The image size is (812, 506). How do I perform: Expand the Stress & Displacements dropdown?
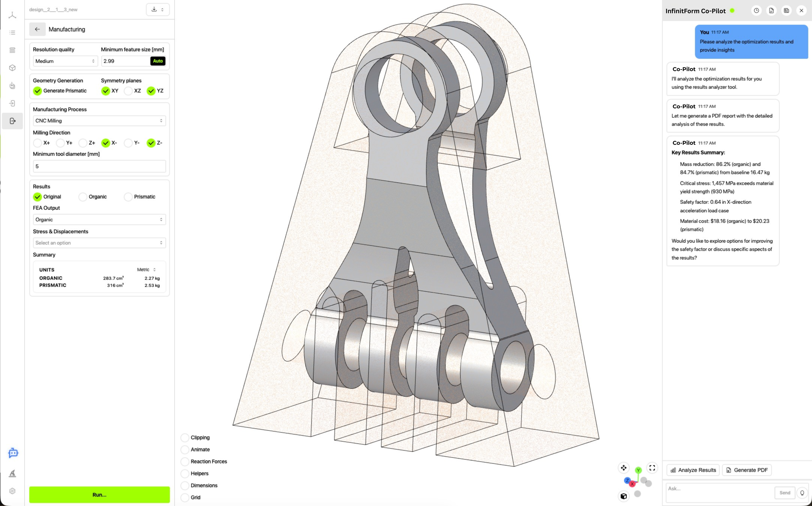click(x=99, y=243)
